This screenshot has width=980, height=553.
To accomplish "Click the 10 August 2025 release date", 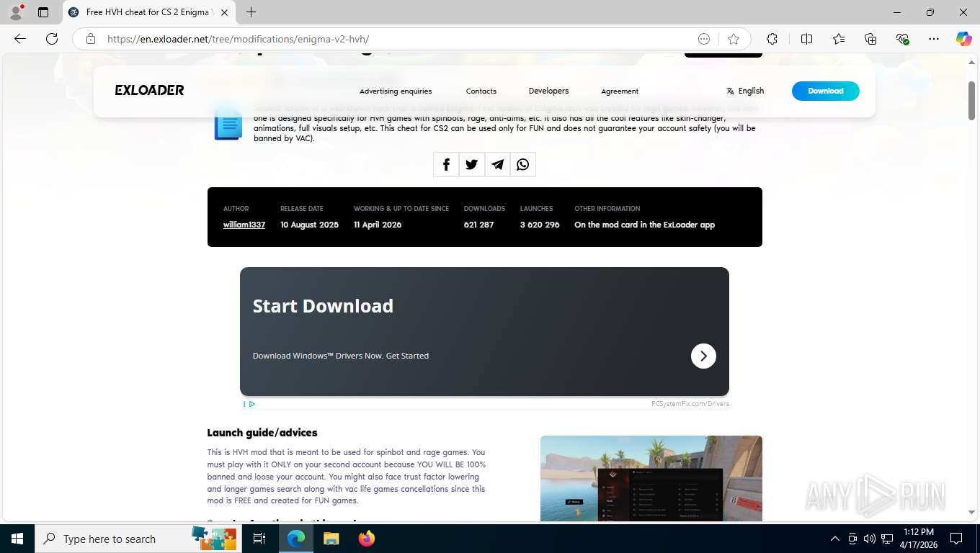I will coord(309,225).
